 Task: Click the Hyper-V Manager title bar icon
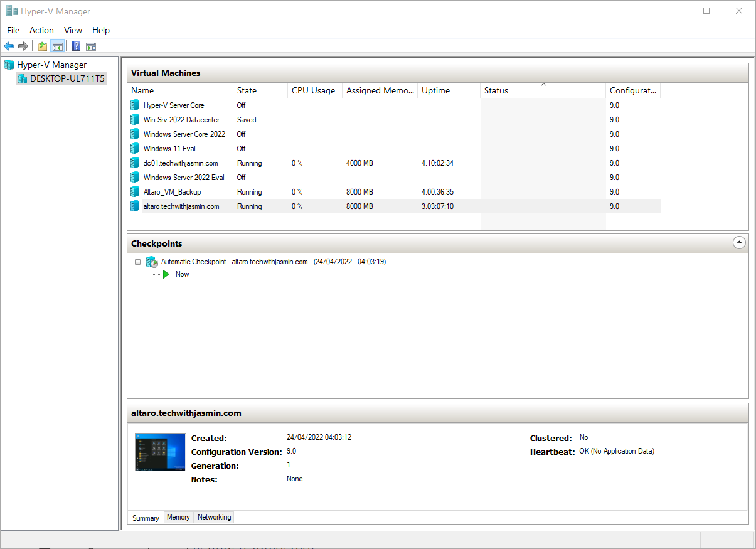click(11, 11)
